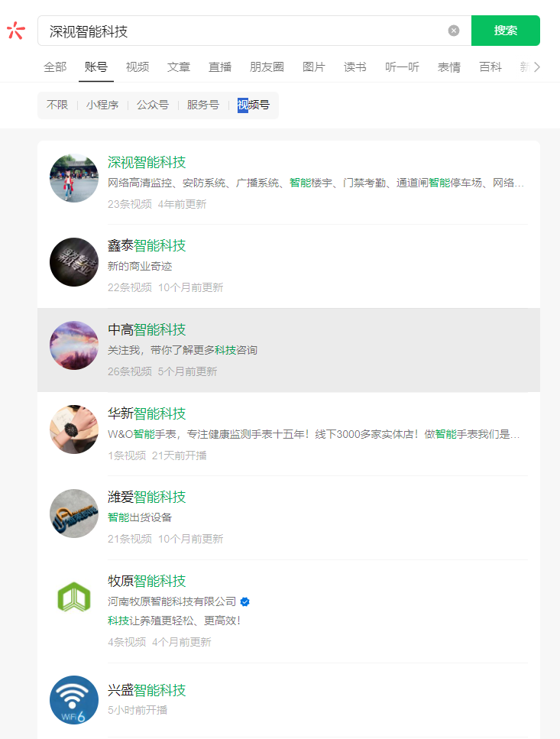This screenshot has height=739, width=560.
Task: Click the 牧原智能科技 green logo
Action: (x=74, y=597)
